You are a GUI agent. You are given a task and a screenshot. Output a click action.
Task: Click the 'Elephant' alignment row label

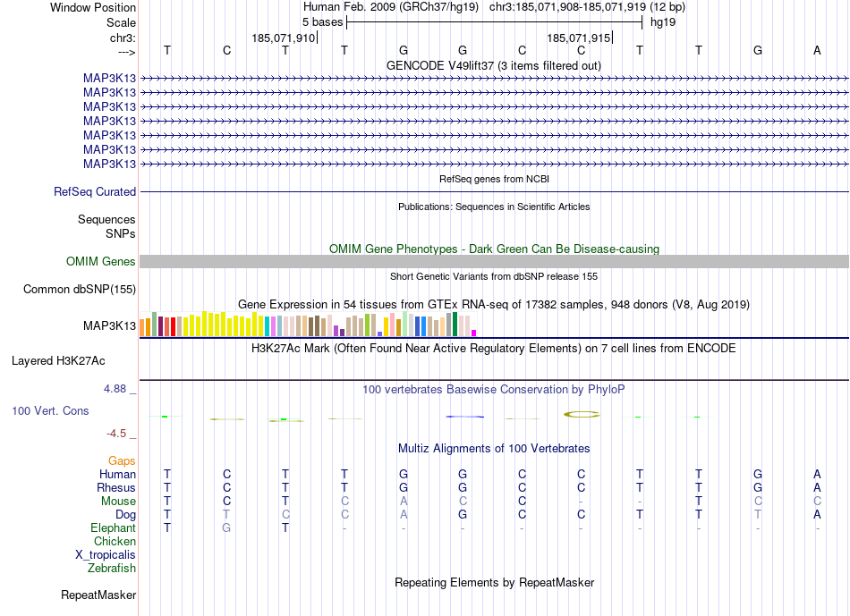point(113,528)
